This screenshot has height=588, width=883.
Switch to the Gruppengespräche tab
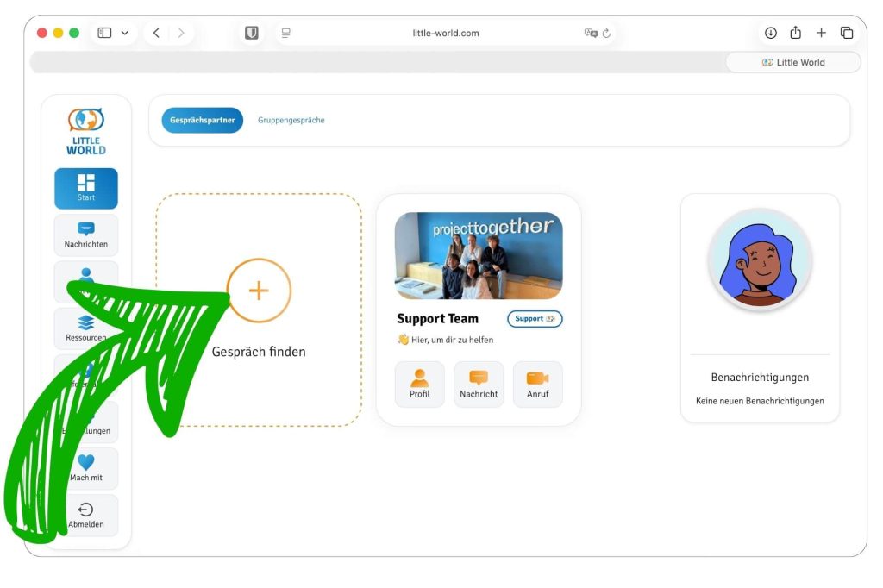pos(291,121)
